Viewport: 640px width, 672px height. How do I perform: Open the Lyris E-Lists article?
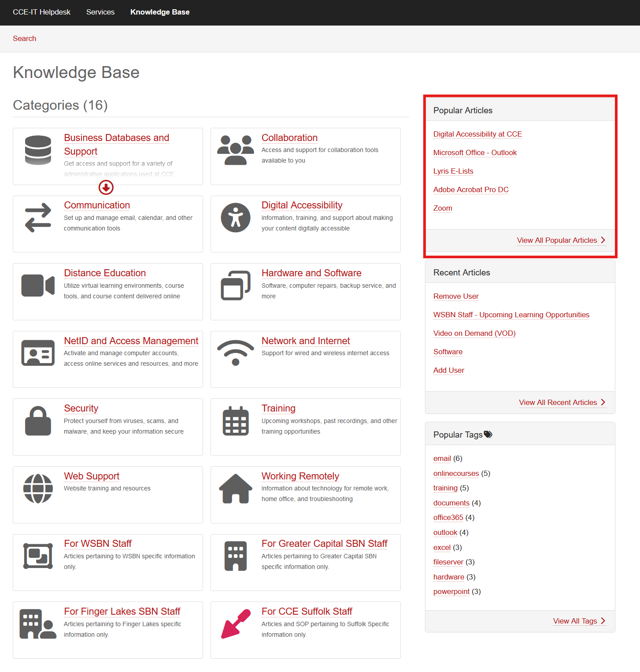point(453,171)
